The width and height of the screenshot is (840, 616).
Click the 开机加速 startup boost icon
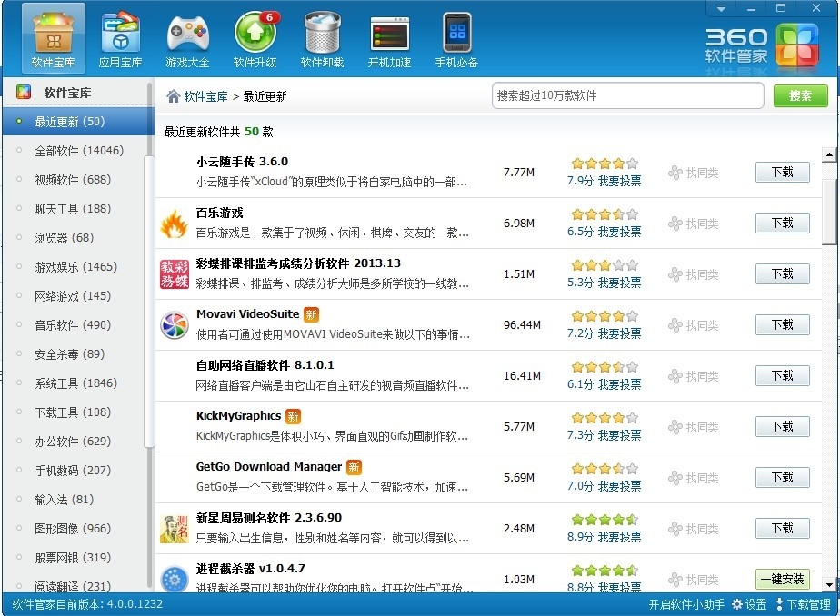(389, 33)
